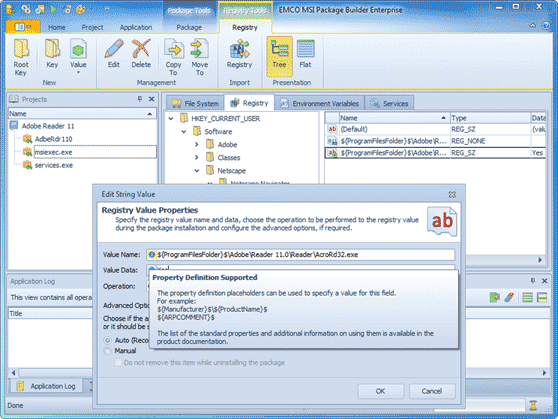
Task: Open the Home ribbon tab
Action: (57, 27)
